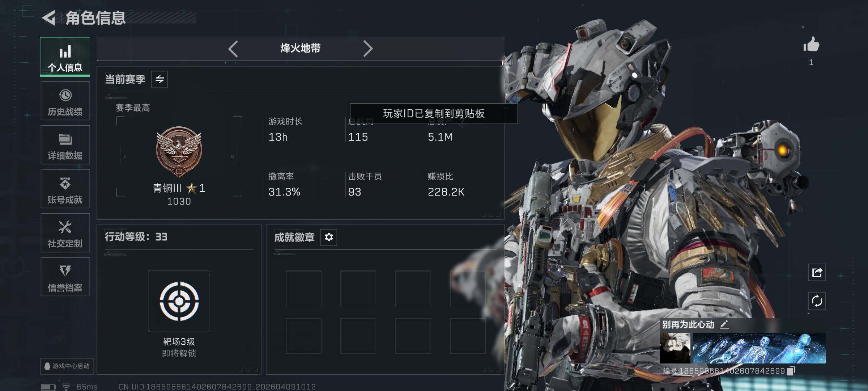Click the player avatar thumbnail
Screen dimensions: 868x391
[675, 348]
